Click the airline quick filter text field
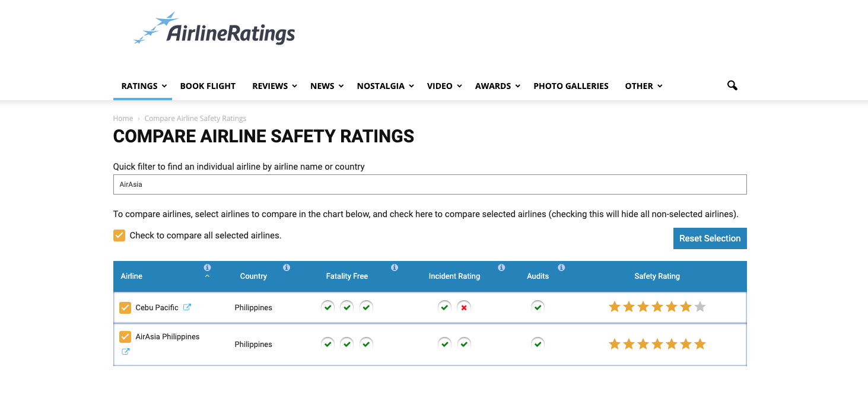The image size is (868, 398). click(x=430, y=184)
